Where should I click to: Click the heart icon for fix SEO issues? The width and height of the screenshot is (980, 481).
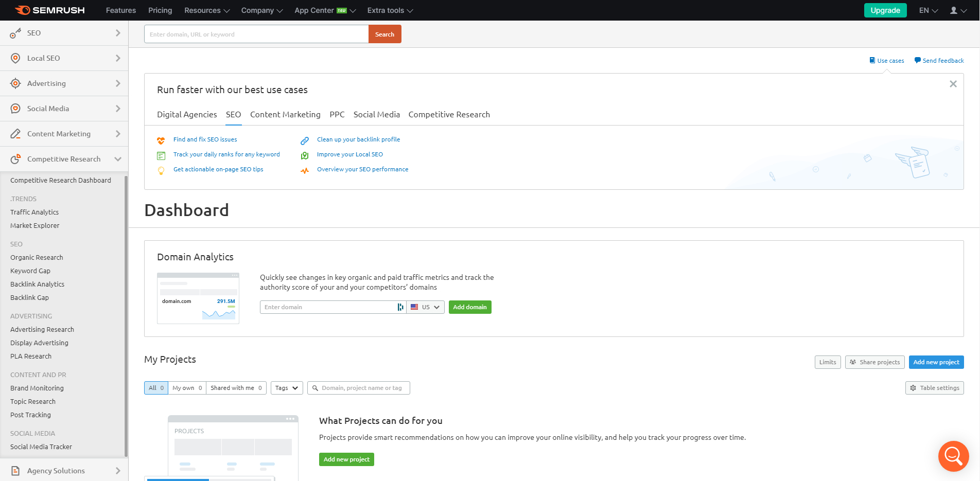(161, 140)
